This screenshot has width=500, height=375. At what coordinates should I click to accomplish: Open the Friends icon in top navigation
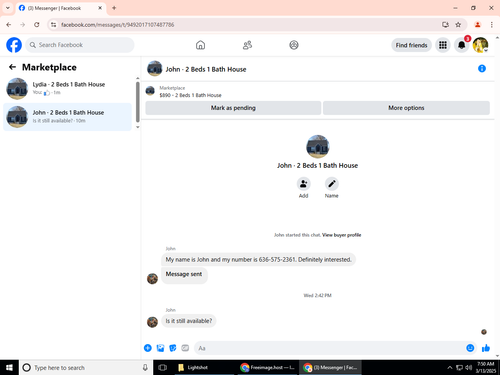coord(247,45)
